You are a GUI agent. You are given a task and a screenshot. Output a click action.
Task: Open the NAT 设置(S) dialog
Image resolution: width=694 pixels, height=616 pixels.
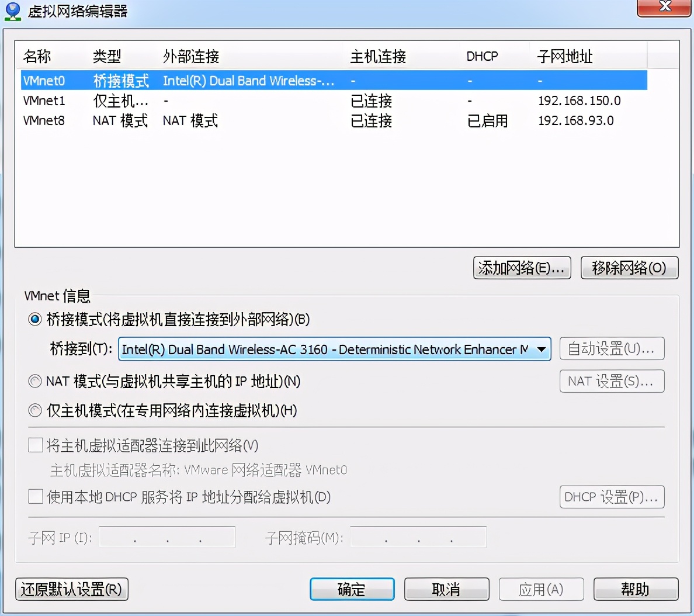(x=612, y=381)
